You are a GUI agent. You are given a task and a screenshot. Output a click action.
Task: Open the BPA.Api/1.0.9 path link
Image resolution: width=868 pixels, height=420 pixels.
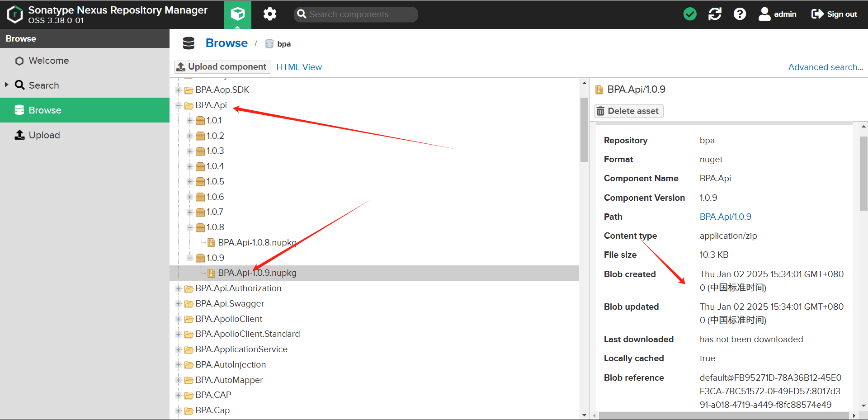(725, 217)
